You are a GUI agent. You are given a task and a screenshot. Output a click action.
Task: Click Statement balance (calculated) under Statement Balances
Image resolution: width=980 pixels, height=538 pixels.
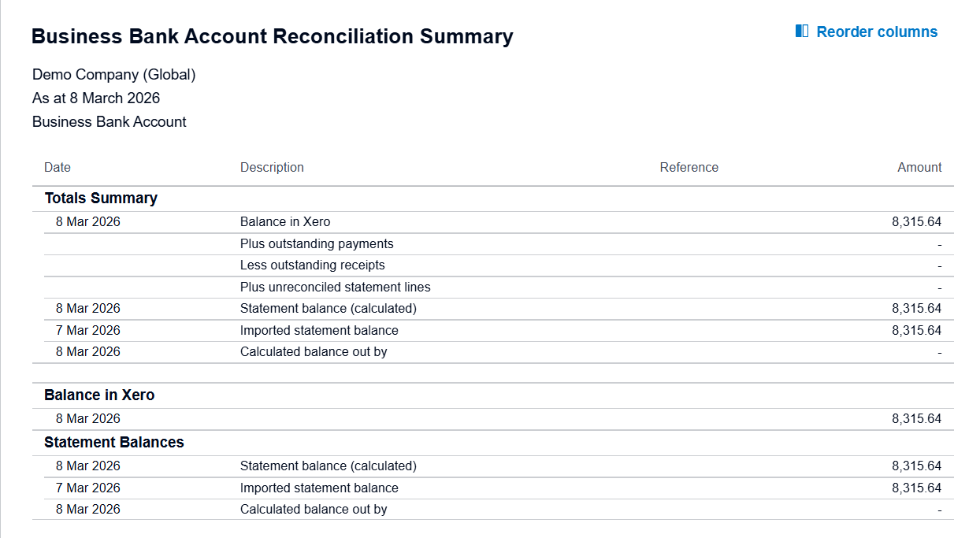point(329,466)
